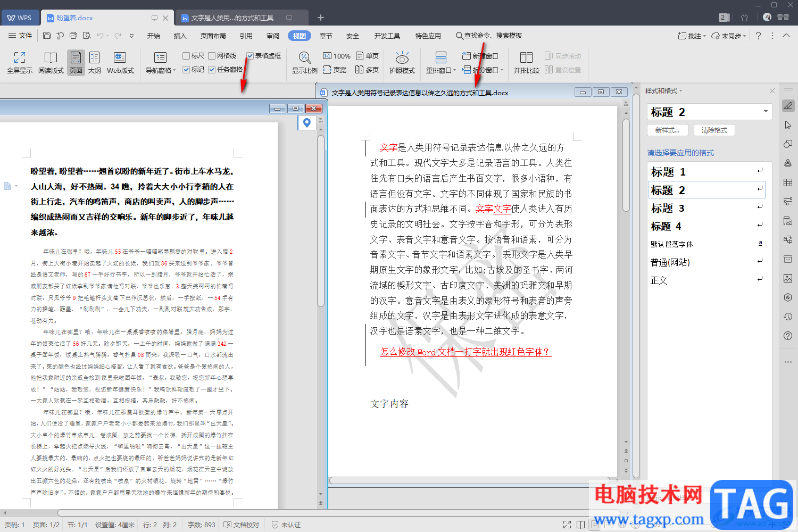Click 查找命令、搜索模板 search box
798x532 pixels.
(x=488, y=36)
